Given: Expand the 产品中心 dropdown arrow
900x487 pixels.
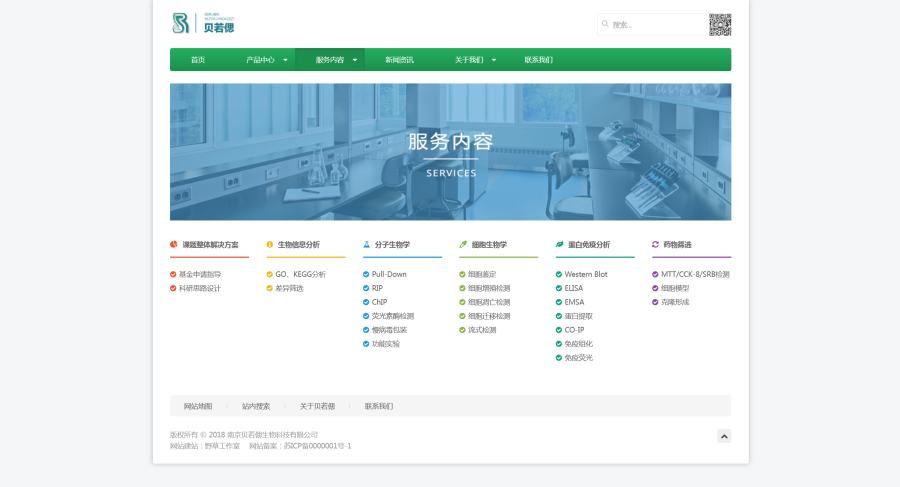Looking at the screenshot, I should (285, 60).
